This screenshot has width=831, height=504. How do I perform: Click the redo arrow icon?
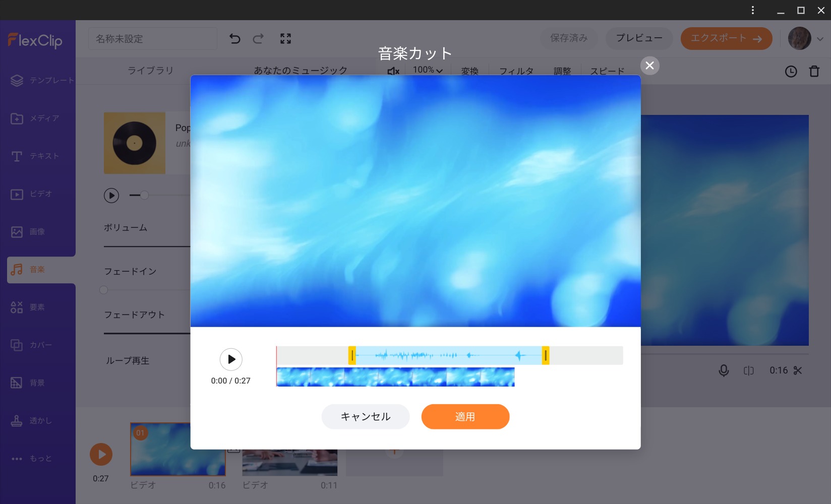click(x=258, y=39)
